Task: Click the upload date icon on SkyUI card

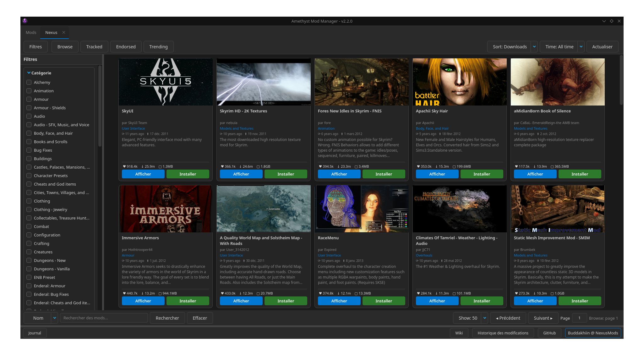Action: pyautogui.click(x=148, y=134)
